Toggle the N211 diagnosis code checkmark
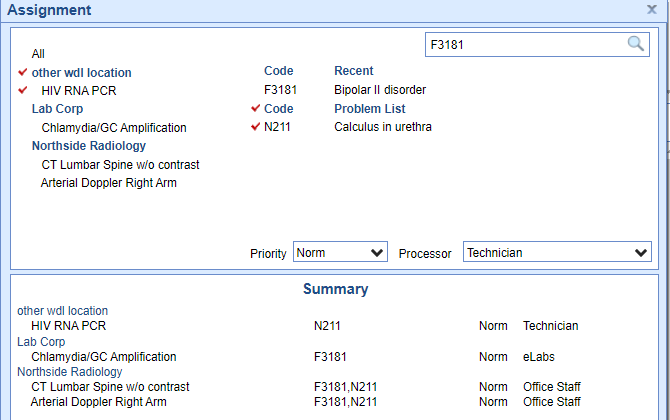 coord(256,127)
